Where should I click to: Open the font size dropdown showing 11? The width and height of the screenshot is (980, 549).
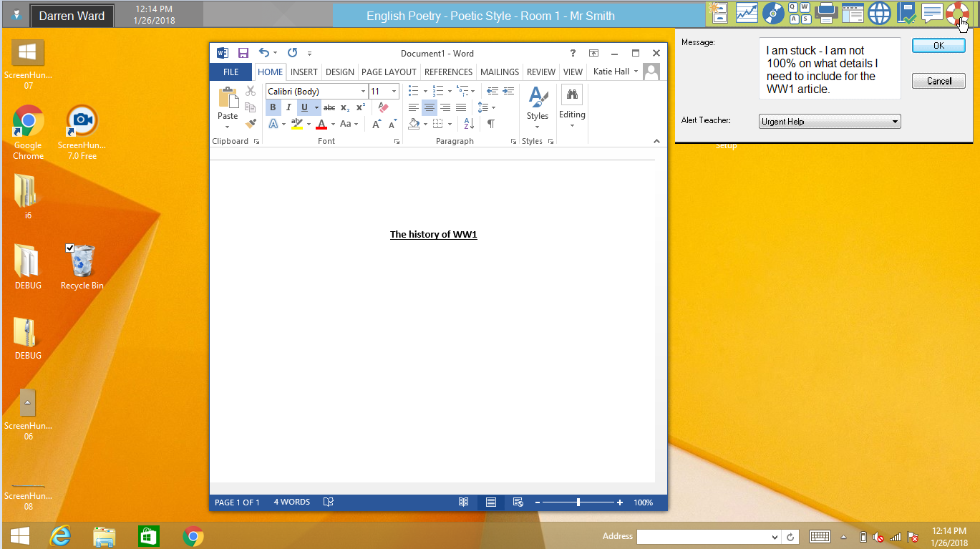394,92
